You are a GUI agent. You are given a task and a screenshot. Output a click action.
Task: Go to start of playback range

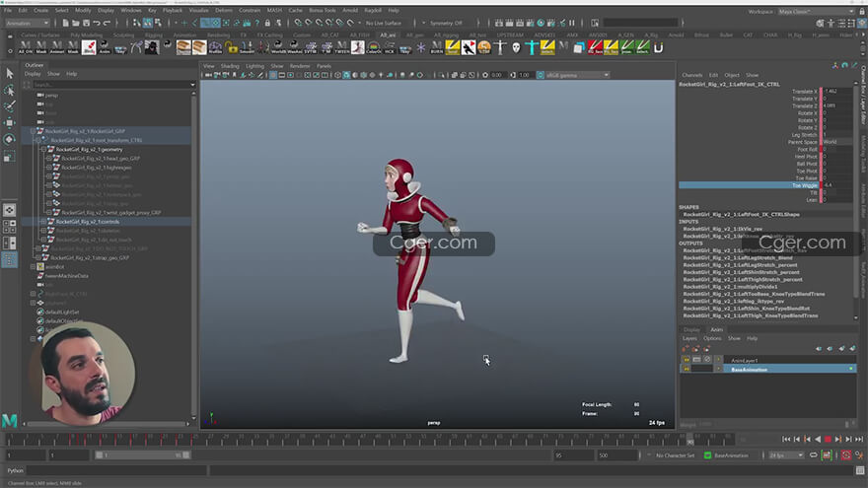pyautogui.click(x=786, y=440)
